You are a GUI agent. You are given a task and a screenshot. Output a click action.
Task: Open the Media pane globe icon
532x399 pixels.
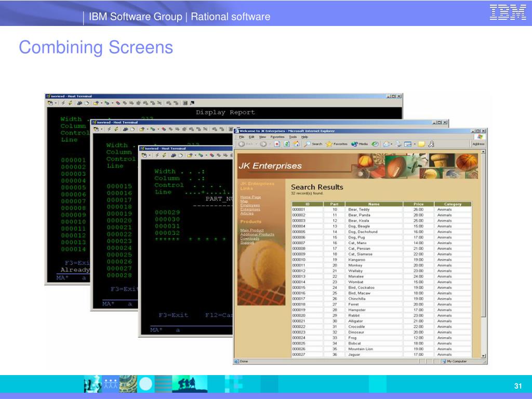coord(360,144)
